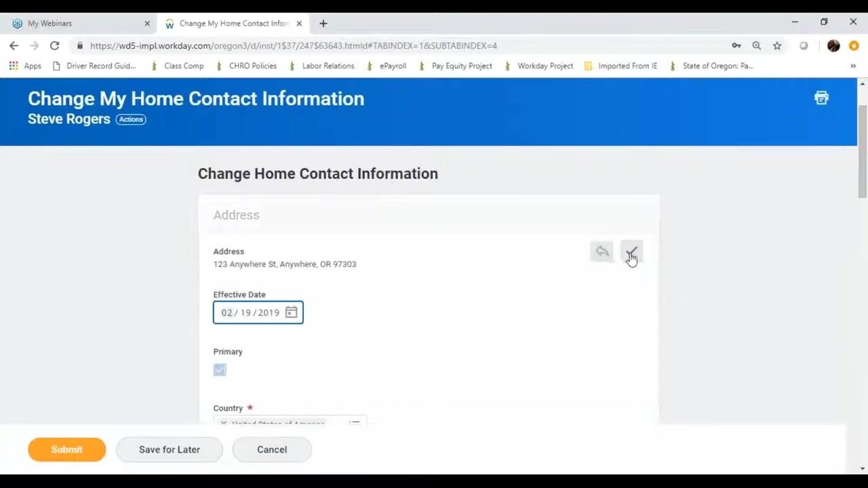868x488 pixels.
Task: Click the orange extension icon beside the profile
Action: click(854, 45)
